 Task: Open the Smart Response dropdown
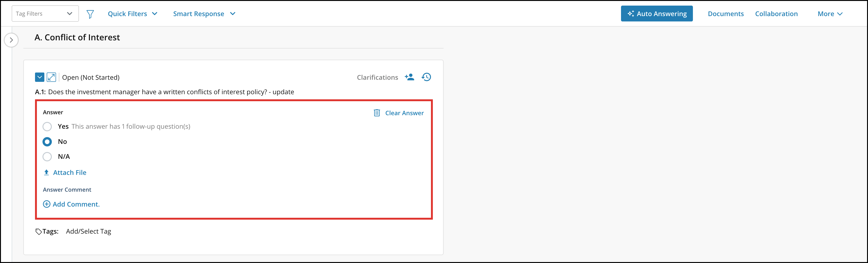(204, 14)
